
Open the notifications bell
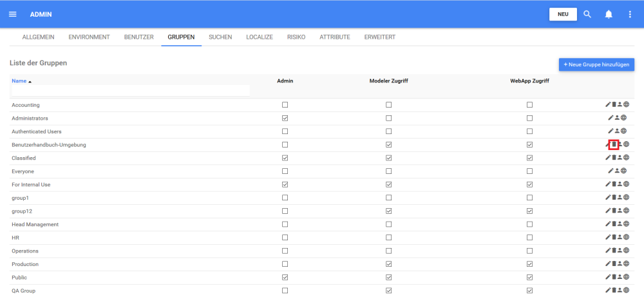tap(609, 14)
